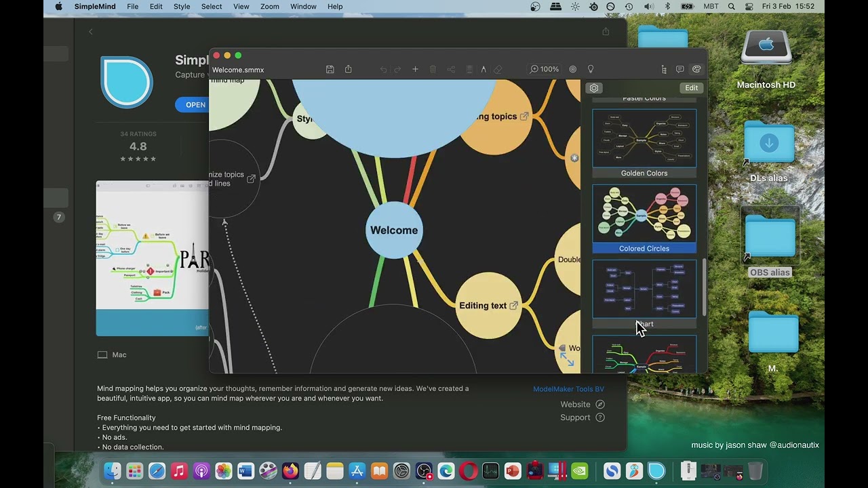Viewport: 868px width, 488px height.
Task: Open the Website link in App Store
Action: (582, 404)
